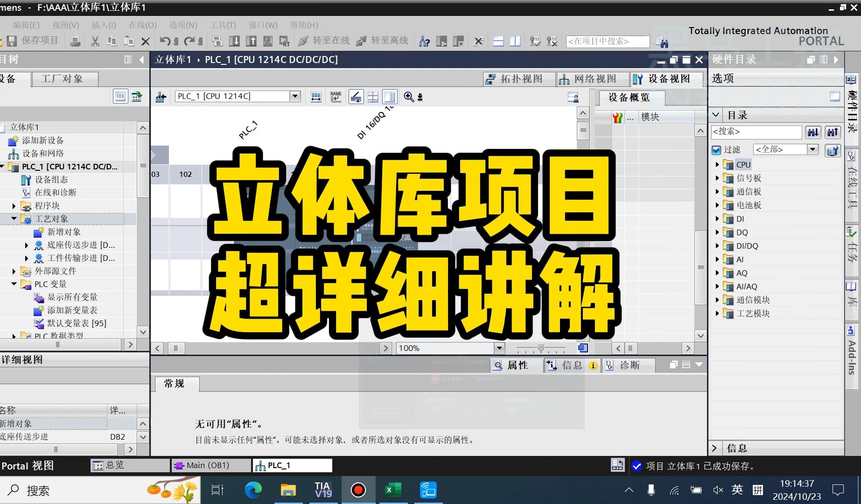
Task: Click the Zoom magnifier icon in device view
Action: (x=409, y=97)
